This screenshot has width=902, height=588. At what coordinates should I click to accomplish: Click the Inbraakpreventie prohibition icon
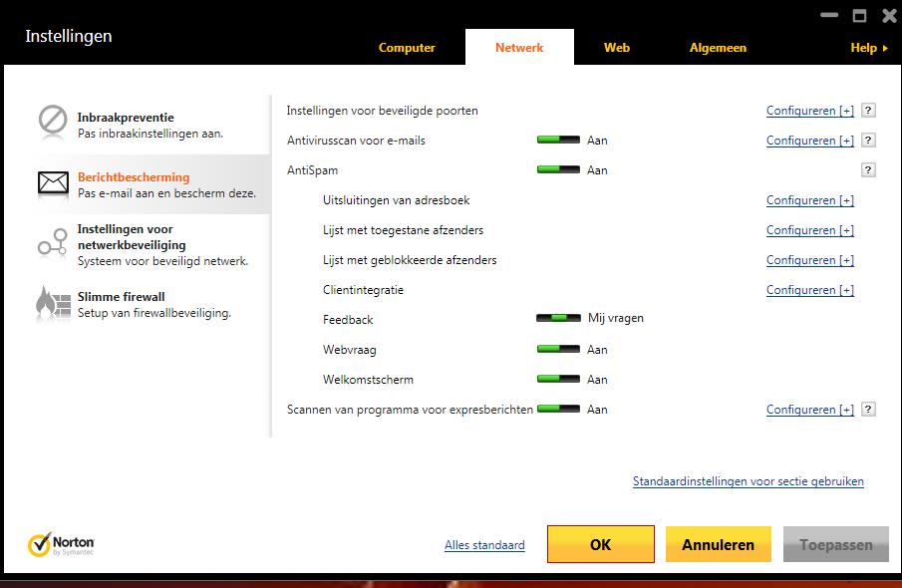[x=52, y=120]
